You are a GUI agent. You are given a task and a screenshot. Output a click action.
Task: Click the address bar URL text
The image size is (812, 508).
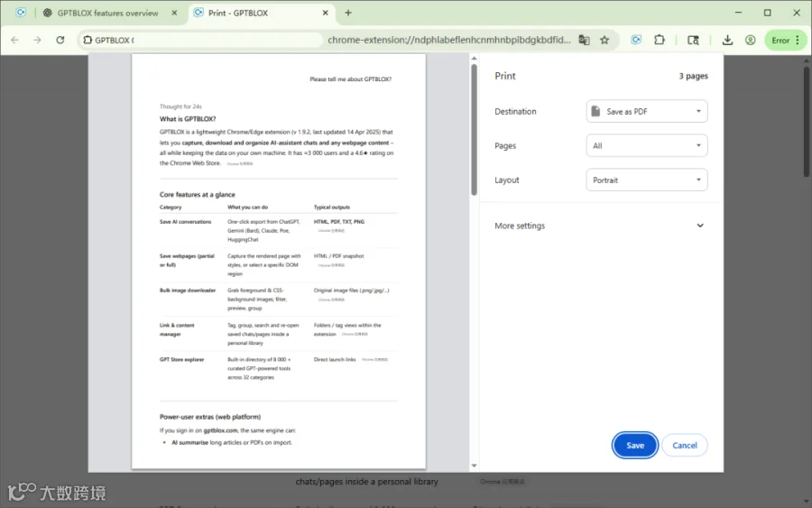click(x=448, y=40)
